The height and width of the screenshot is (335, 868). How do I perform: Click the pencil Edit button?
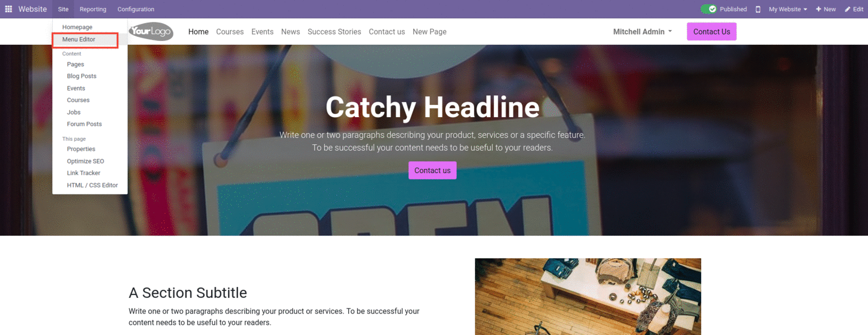click(854, 9)
